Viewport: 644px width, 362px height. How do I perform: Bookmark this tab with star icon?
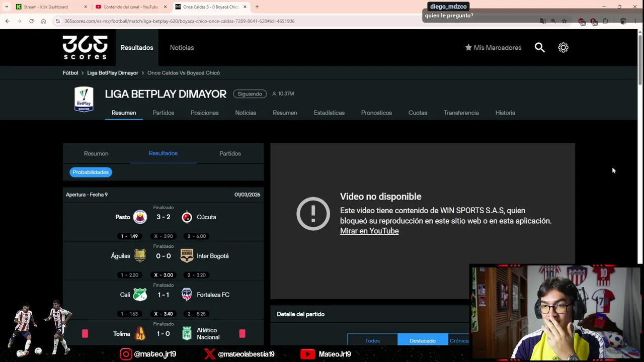pyautogui.click(x=565, y=21)
